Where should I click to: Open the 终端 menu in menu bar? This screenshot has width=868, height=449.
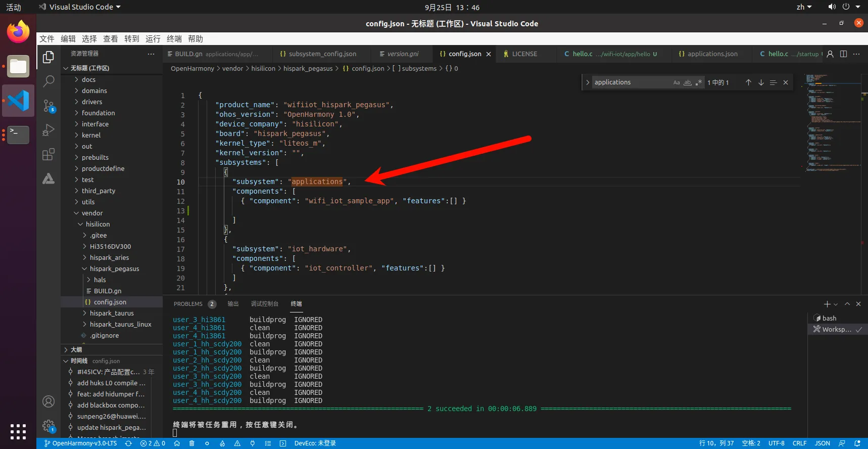pyautogui.click(x=174, y=39)
